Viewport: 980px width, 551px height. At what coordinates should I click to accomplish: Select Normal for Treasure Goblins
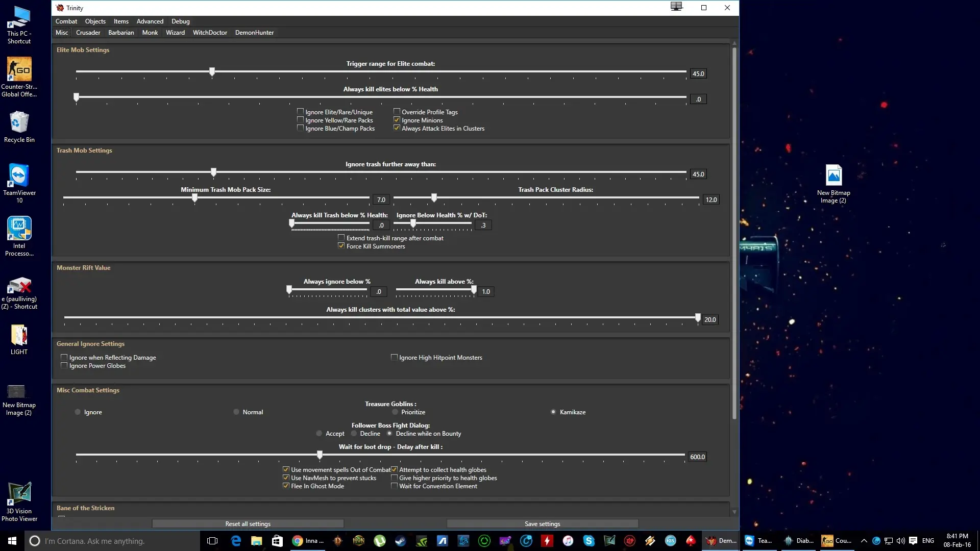(x=236, y=412)
